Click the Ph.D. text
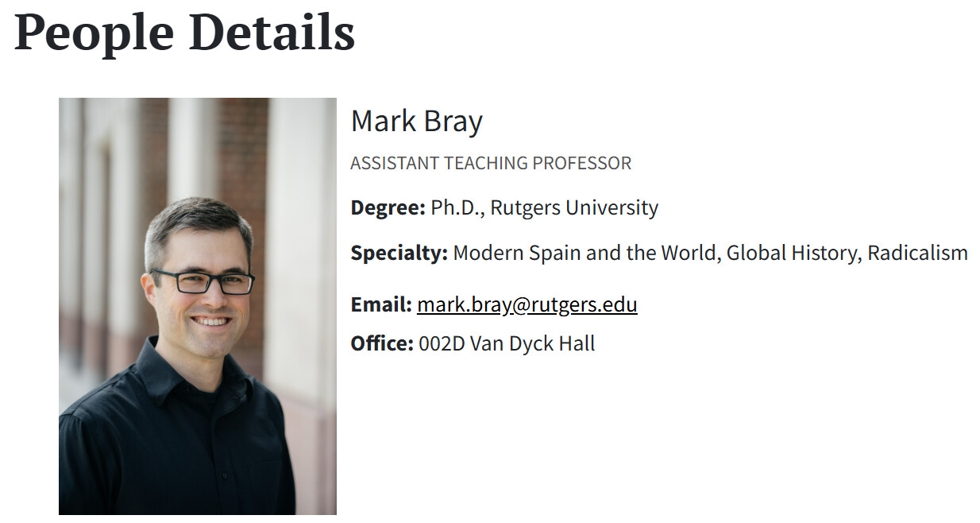Image resolution: width=980 pixels, height=523 pixels. pyautogui.click(x=457, y=208)
